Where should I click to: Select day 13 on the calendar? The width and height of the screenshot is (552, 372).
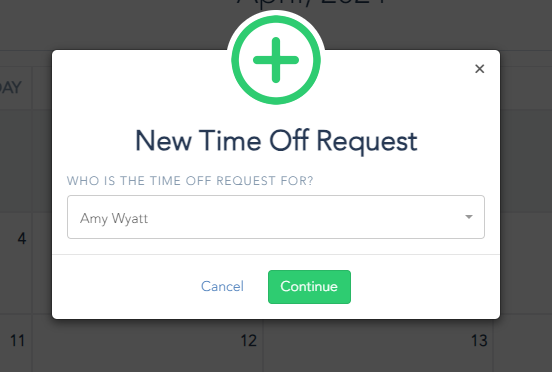(x=479, y=341)
